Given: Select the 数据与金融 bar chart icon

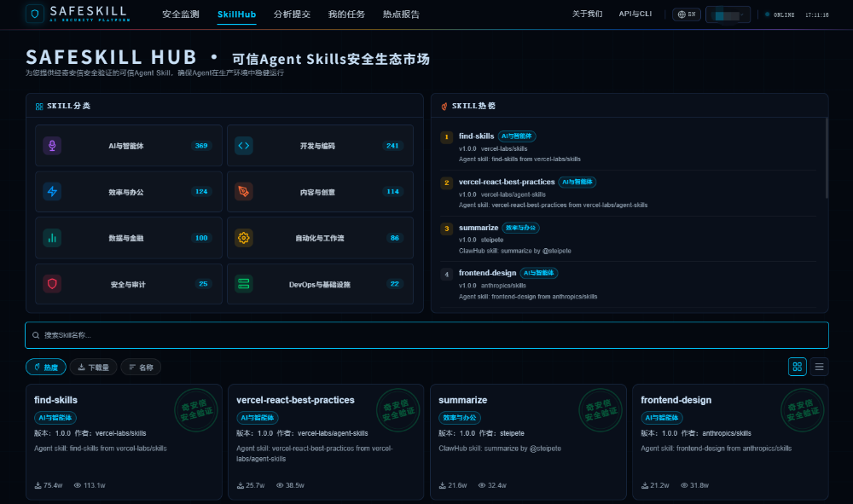Looking at the screenshot, I should [x=52, y=238].
